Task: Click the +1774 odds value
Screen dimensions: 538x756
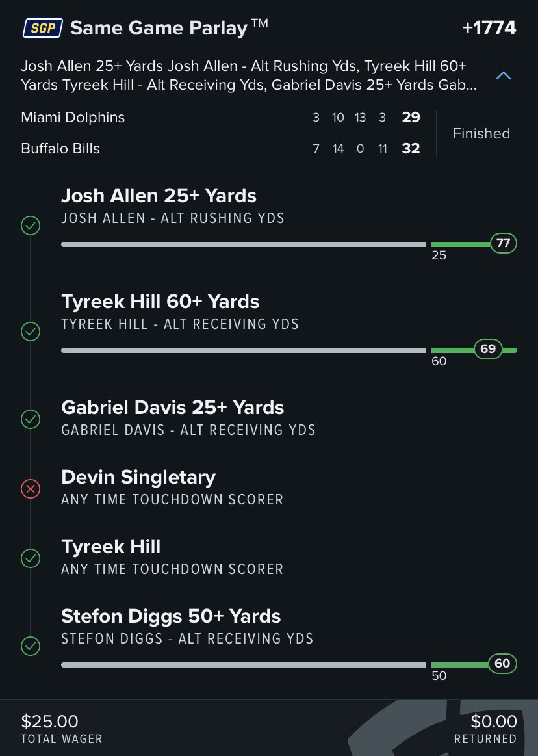Action: (x=489, y=28)
